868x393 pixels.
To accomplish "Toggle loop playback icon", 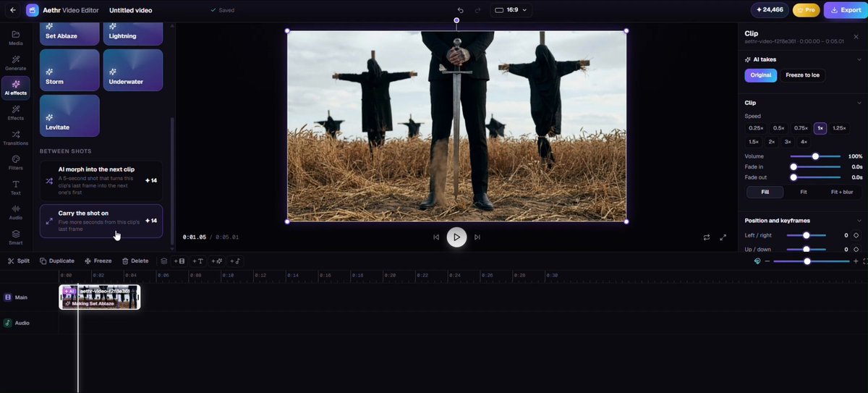I will coord(707,237).
